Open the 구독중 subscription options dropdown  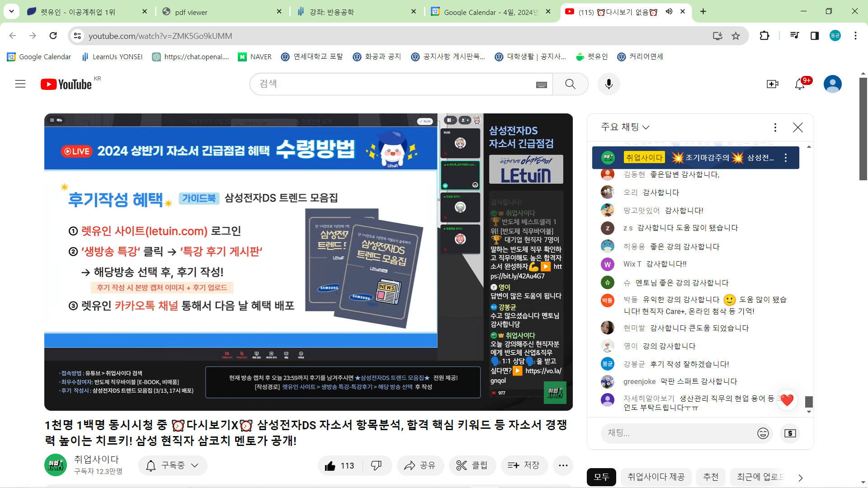(x=173, y=465)
